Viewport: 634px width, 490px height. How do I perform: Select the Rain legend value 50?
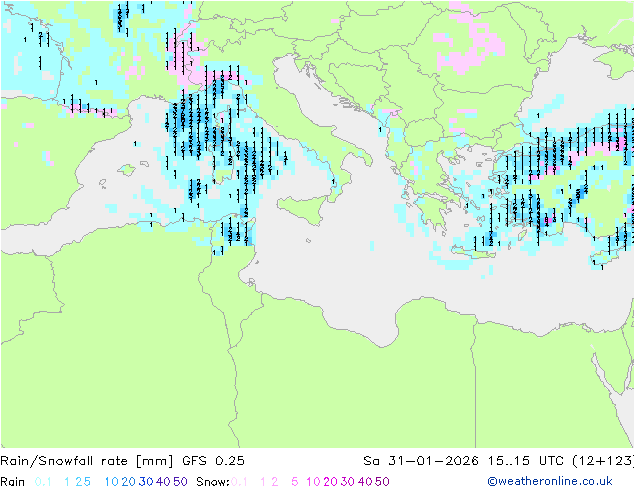tap(180, 482)
